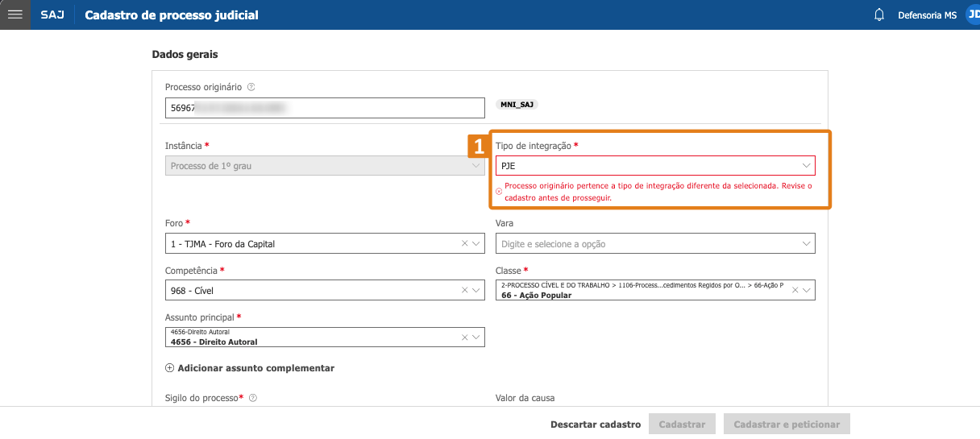Click the PJE selected value
Screen dimensions: 980x439
pyautogui.click(x=509, y=166)
